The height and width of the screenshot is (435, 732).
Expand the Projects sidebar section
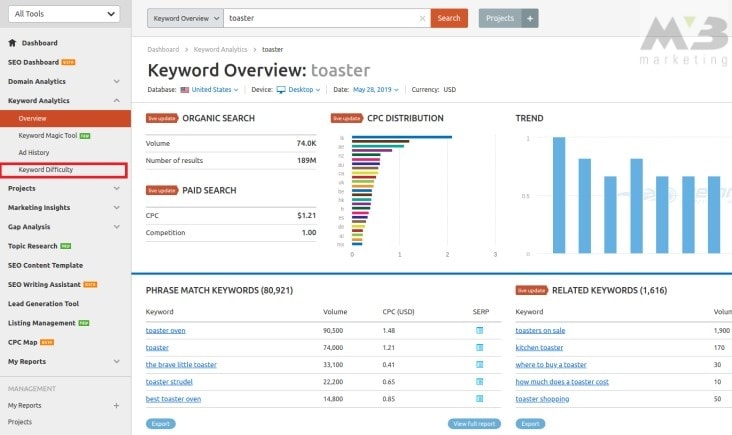click(116, 188)
